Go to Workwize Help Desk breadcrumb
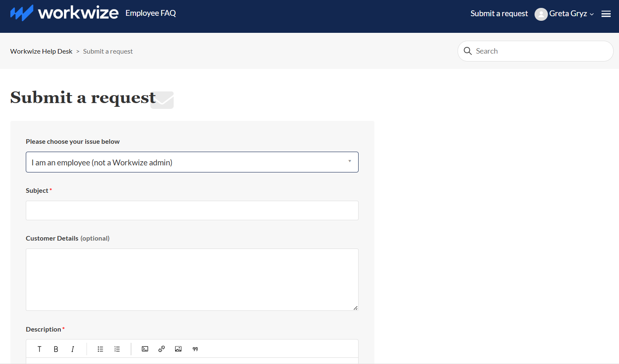Viewport: 619px width, 364px height. [x=41, y=52]
